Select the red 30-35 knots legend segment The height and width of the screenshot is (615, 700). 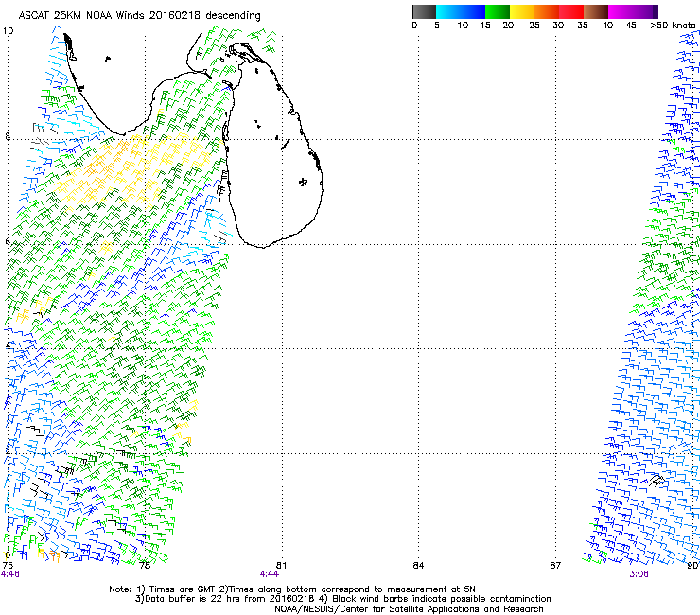[x=571, y=11]
